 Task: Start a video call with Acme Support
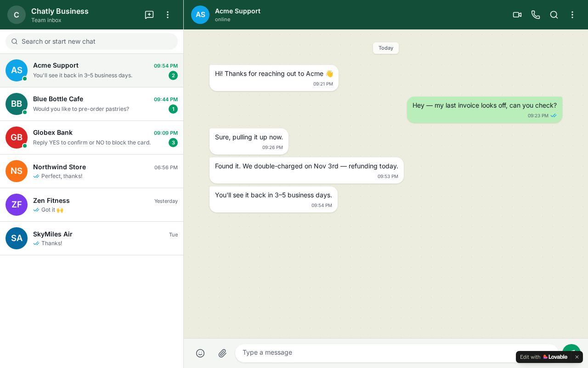pos(517,15)
